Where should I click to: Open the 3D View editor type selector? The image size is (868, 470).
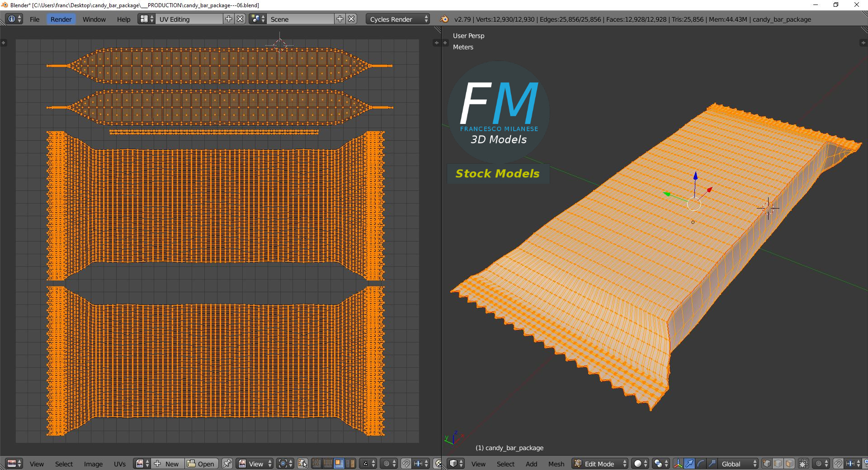(x=456, y=464)
